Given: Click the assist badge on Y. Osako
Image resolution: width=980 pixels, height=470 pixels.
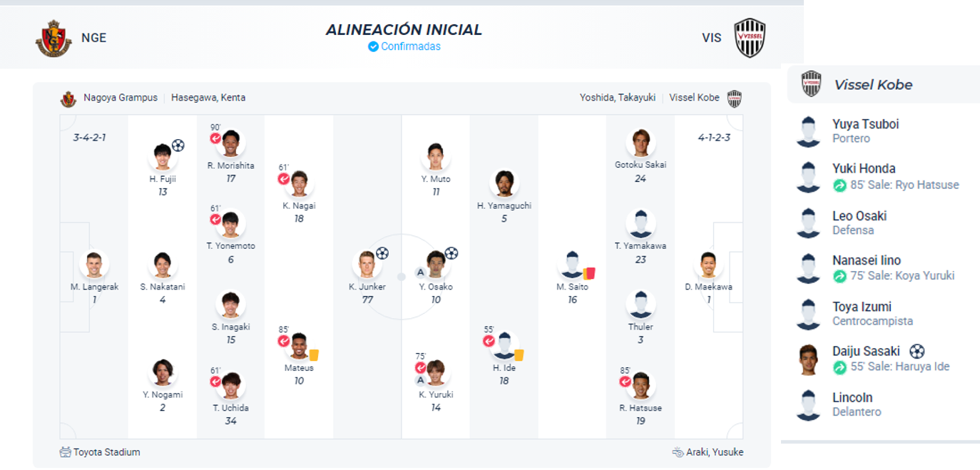Looking at the screenshot, I should click(421, 272).
